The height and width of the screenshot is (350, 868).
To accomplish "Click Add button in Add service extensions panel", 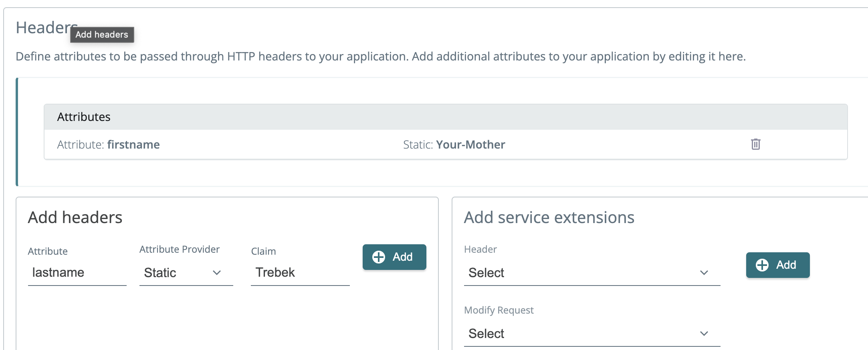I will (778, 265).
